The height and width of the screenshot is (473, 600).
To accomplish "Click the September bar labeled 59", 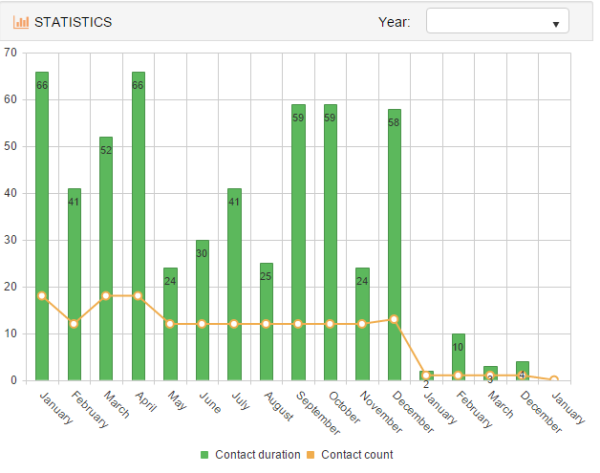I will [x=298, y=242].
